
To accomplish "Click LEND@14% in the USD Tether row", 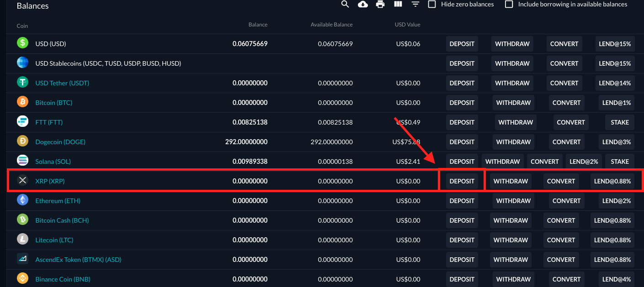I will tap(615, 83).
